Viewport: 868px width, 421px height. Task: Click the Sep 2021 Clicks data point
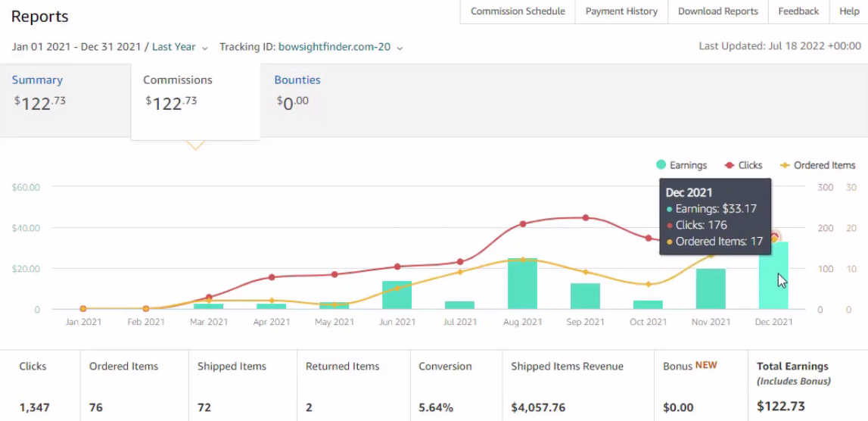(586, 218)
